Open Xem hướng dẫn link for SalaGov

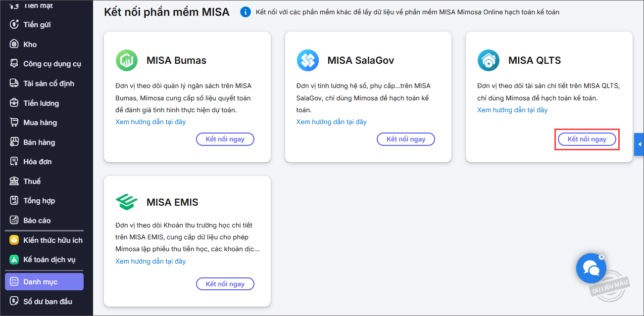coord(331,122)
